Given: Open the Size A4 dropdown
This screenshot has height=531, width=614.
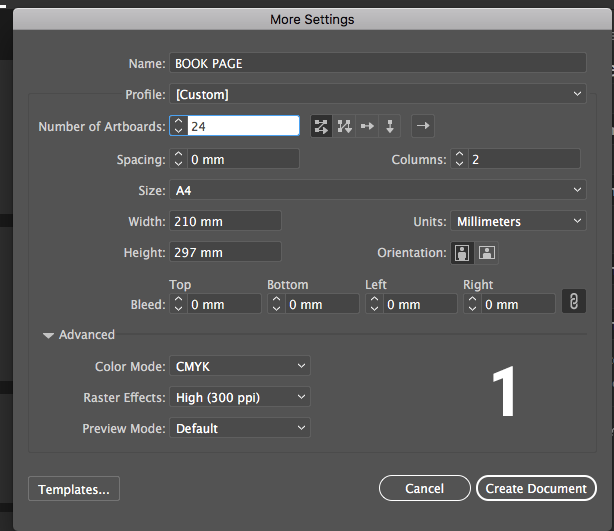Looking at the screenshot, I should click(x=379, y=190).
